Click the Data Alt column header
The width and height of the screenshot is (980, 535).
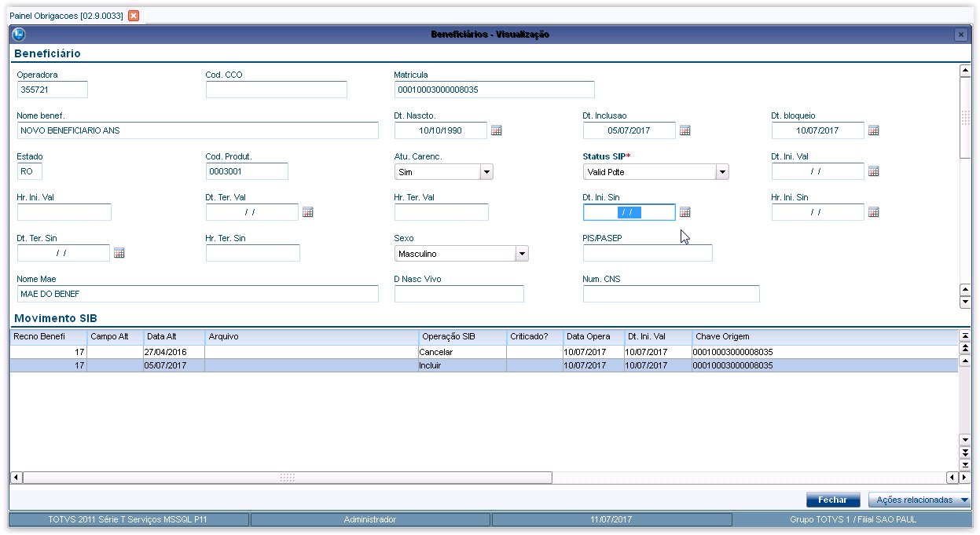click(174, 337)
